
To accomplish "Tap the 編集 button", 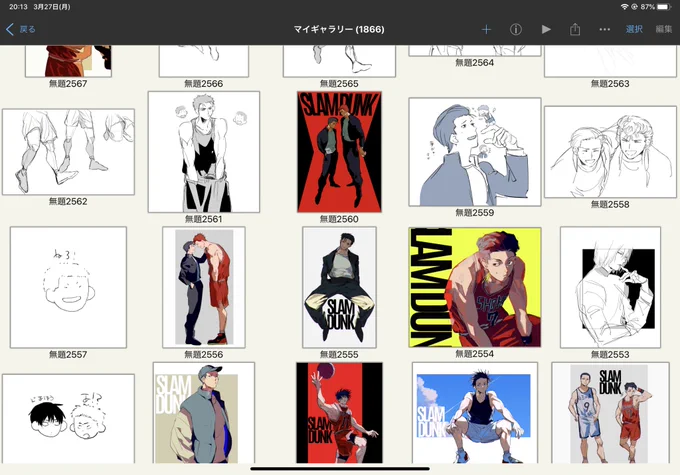I will [x=664, y=29].
